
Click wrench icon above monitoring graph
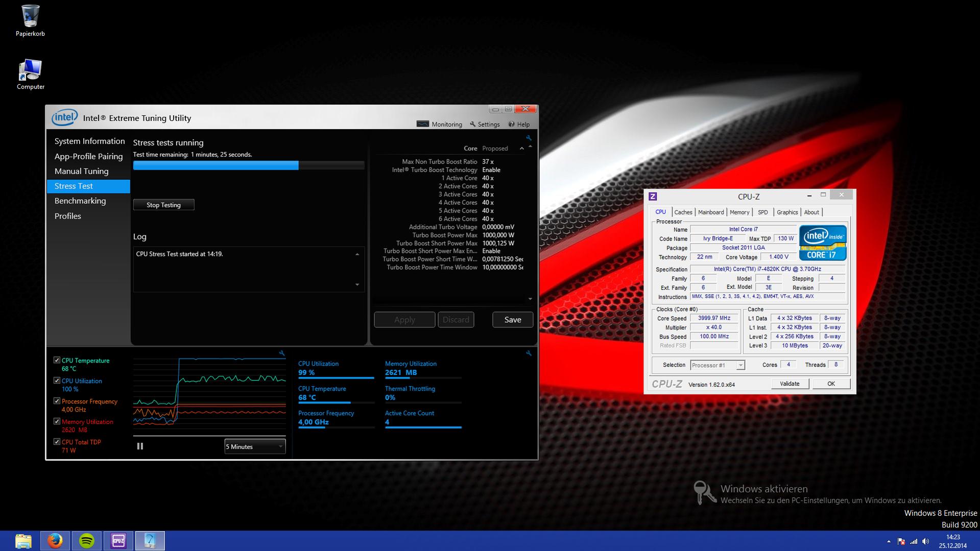[282, 353]
